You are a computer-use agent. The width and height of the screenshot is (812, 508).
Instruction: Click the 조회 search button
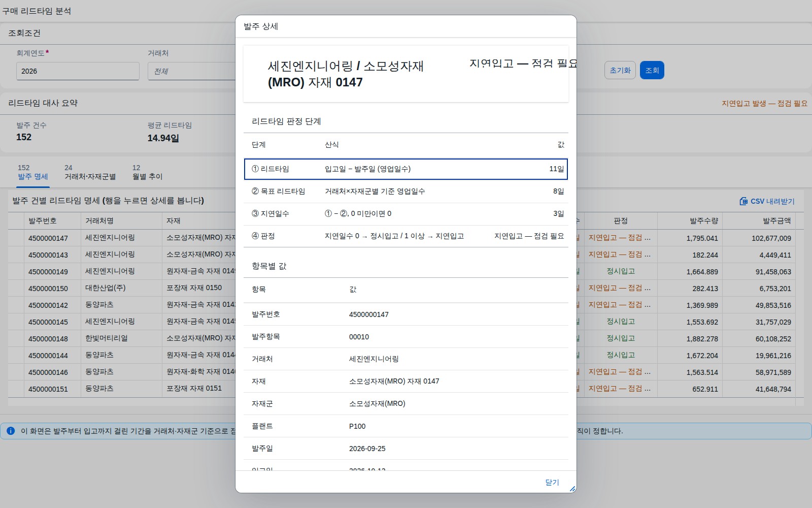pos(652,70)
